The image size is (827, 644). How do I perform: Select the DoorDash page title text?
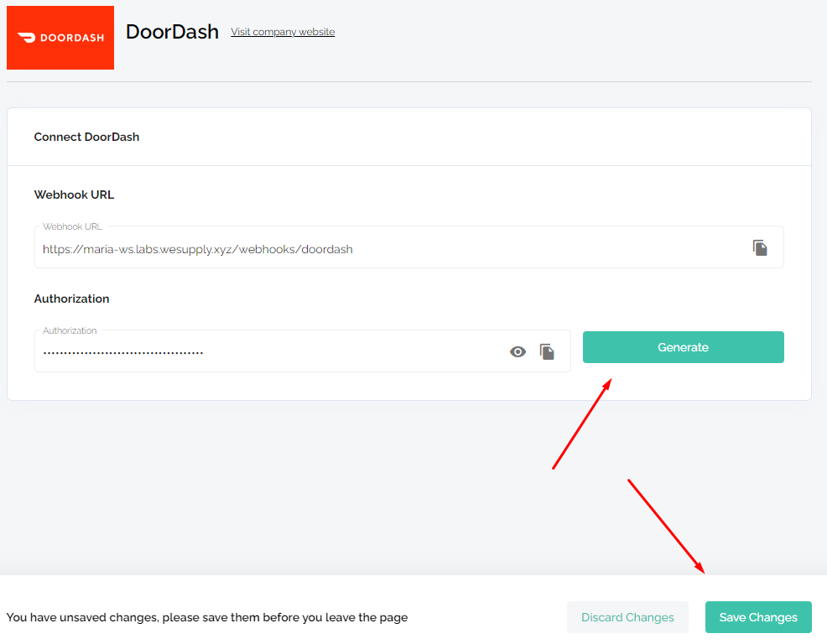click(x=172, y=32)
